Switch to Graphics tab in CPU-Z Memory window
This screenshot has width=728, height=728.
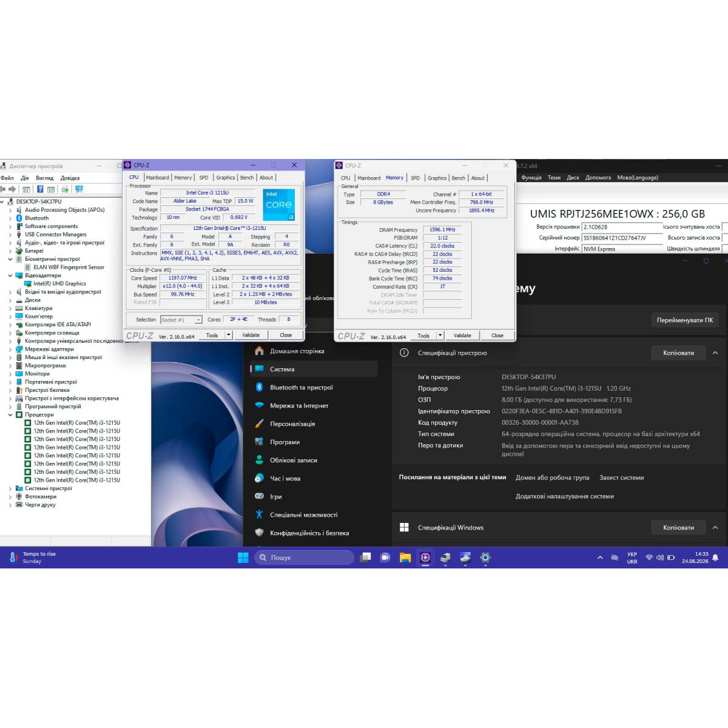437,178
